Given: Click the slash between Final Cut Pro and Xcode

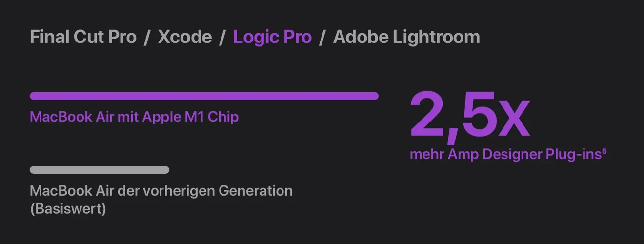Looking at the screenshot, I should tap(147, 38).
